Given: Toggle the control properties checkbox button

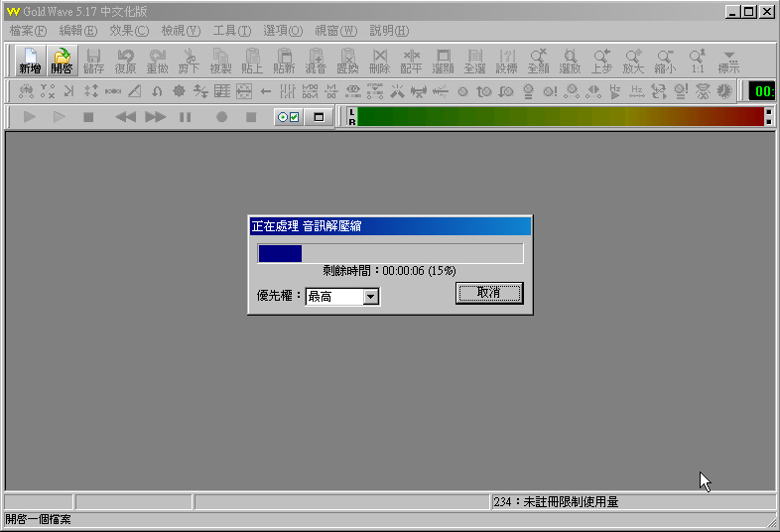Looking at the screenshot, I should click(x=288, y=117).
